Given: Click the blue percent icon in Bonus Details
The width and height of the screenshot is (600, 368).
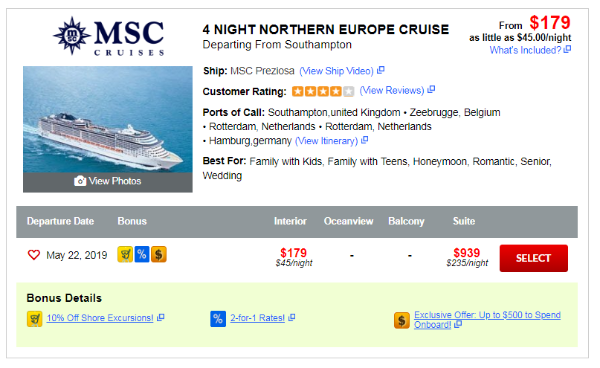Looking at the screenshot, I should point(218,319).
